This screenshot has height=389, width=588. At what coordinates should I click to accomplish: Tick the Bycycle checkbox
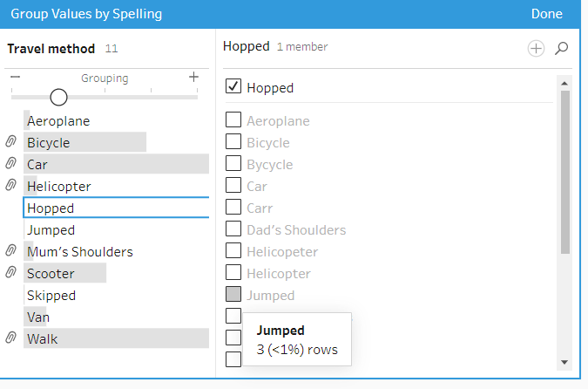[233, 164]
